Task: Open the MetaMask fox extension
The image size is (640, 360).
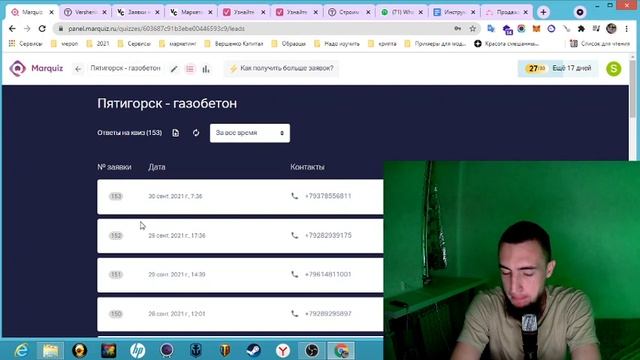Action: [536, 29]
